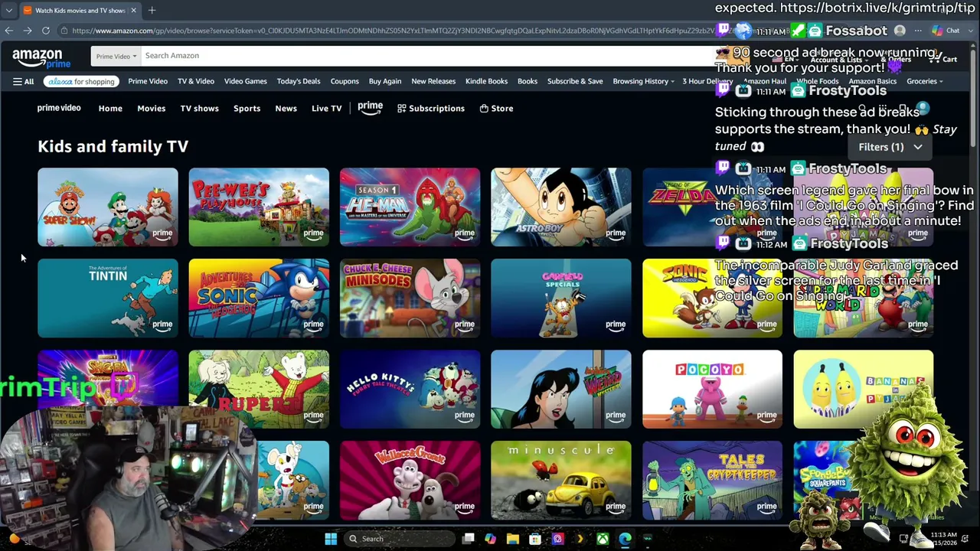Open the News tab
The height and width of the screenshot is (551, 980).
286,108
